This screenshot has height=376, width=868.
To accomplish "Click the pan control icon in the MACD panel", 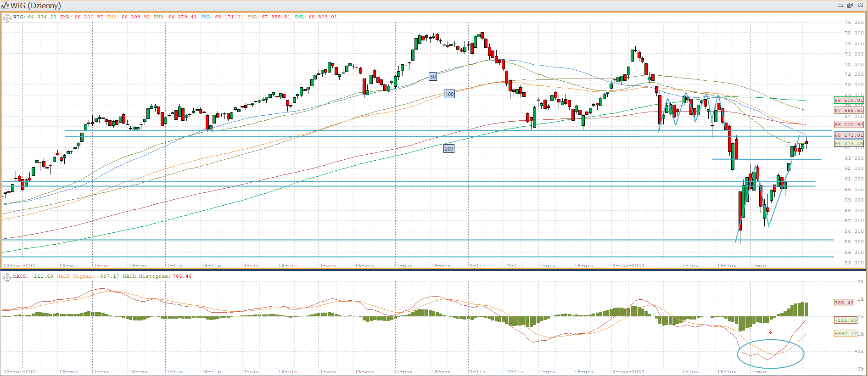I will 7,277.
